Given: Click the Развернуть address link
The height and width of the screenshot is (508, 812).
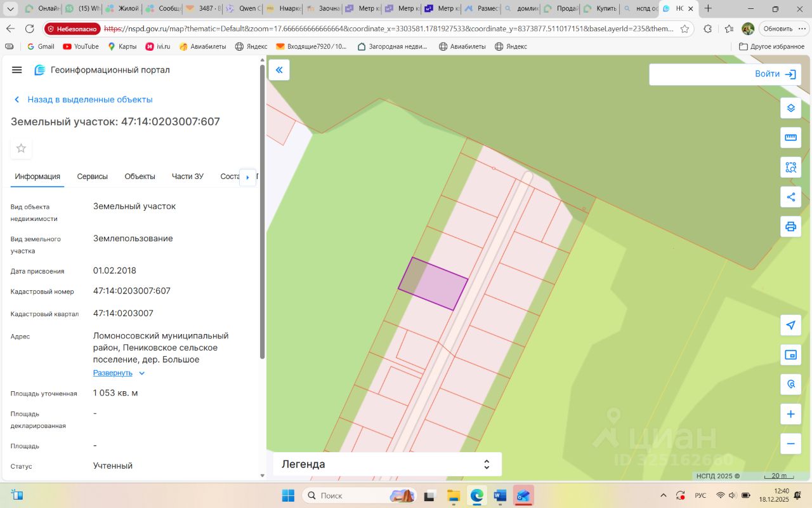Looking at the screenshot, I should (x=113, y=373).
